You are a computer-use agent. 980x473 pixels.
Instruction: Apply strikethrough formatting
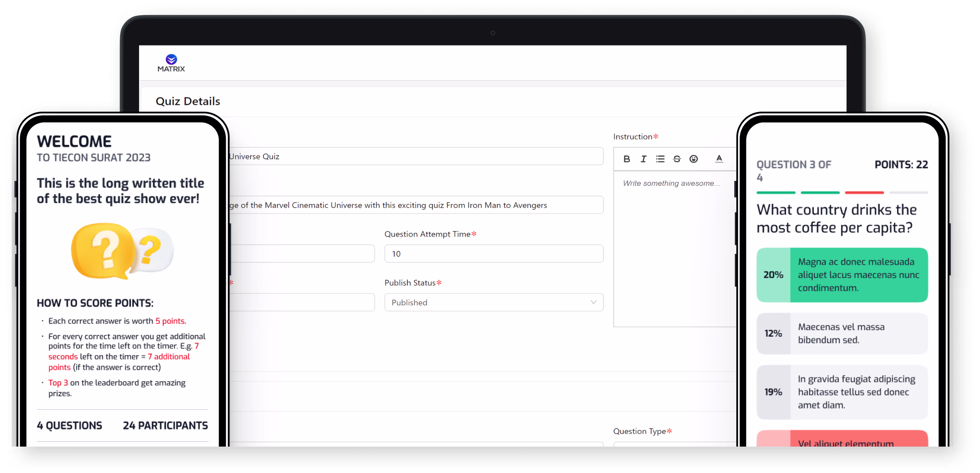pos(677,159)
